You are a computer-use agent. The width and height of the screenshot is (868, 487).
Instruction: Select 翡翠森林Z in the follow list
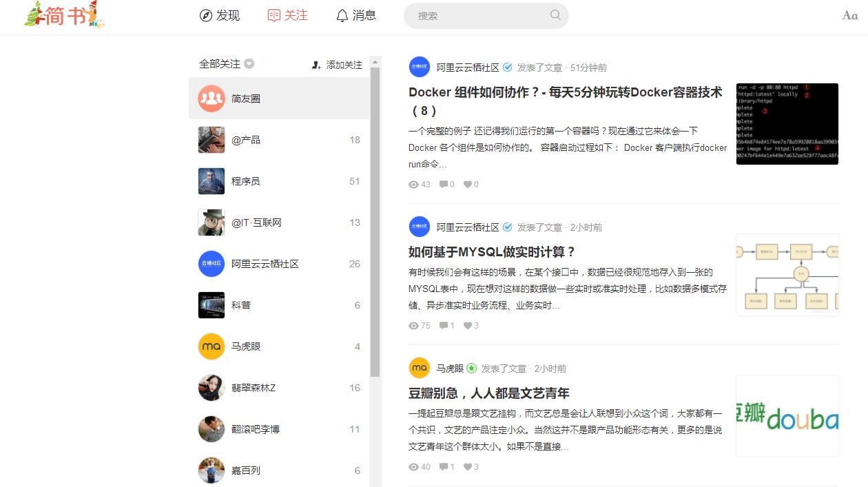(279, 388)
